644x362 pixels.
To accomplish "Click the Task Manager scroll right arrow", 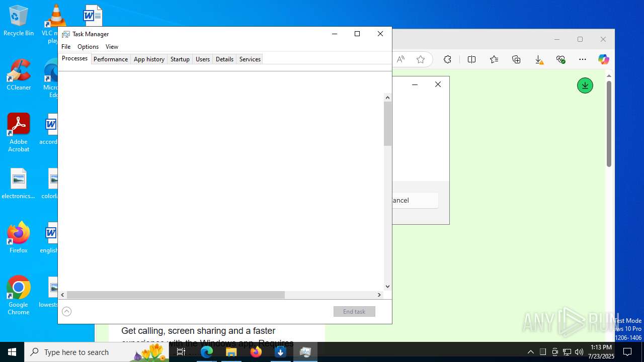I will (x=379, y=295).
